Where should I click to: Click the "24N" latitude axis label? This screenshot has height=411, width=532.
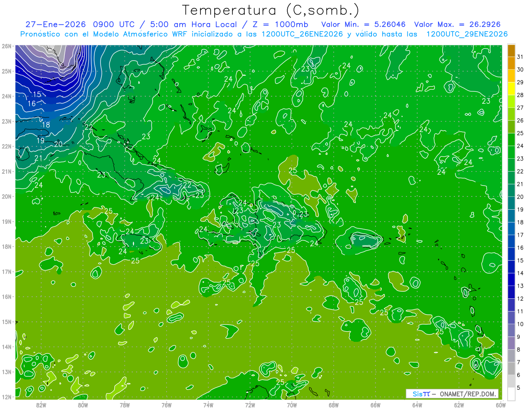pyautogui.click(x=6, y=96)
